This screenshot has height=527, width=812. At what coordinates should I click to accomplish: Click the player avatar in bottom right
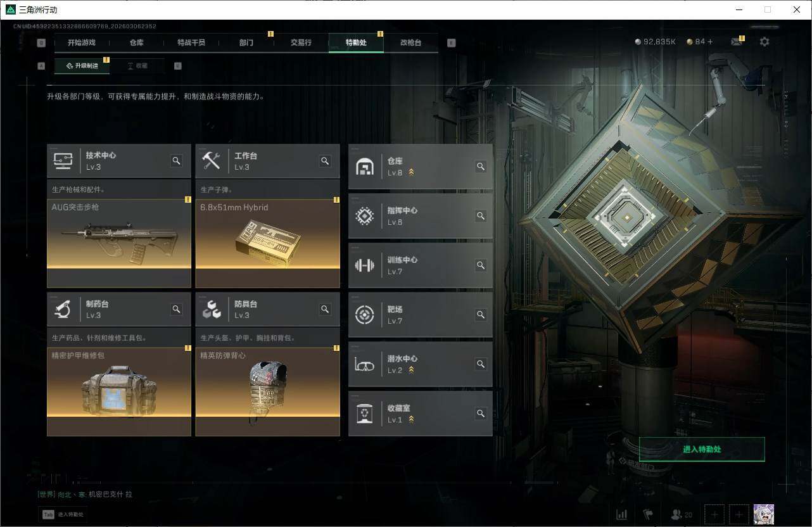click(763, 514)
